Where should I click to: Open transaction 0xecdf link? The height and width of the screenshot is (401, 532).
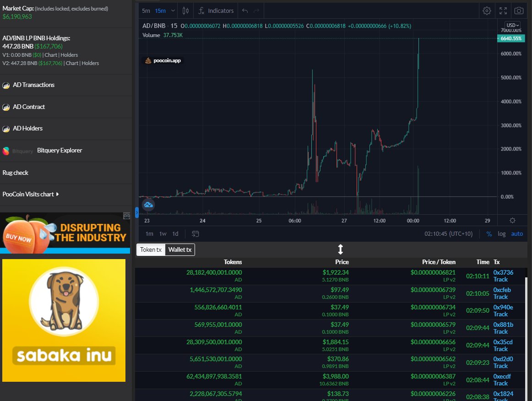coord(502,376)
